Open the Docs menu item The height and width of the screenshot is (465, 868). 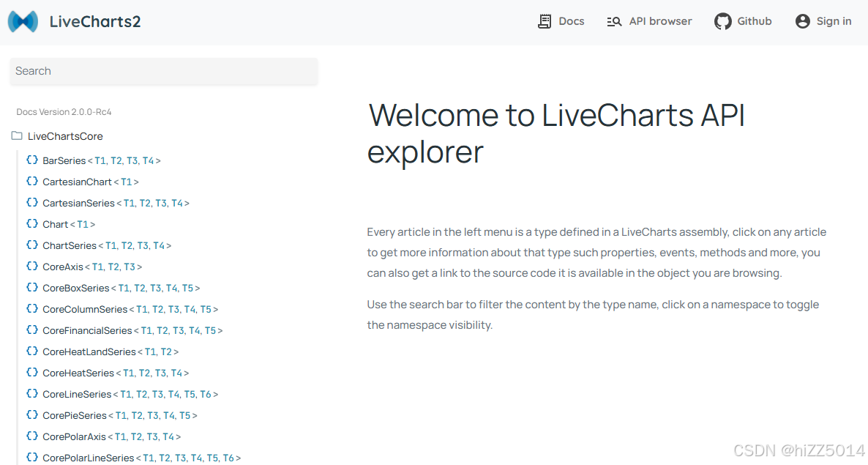coord(561,21)
